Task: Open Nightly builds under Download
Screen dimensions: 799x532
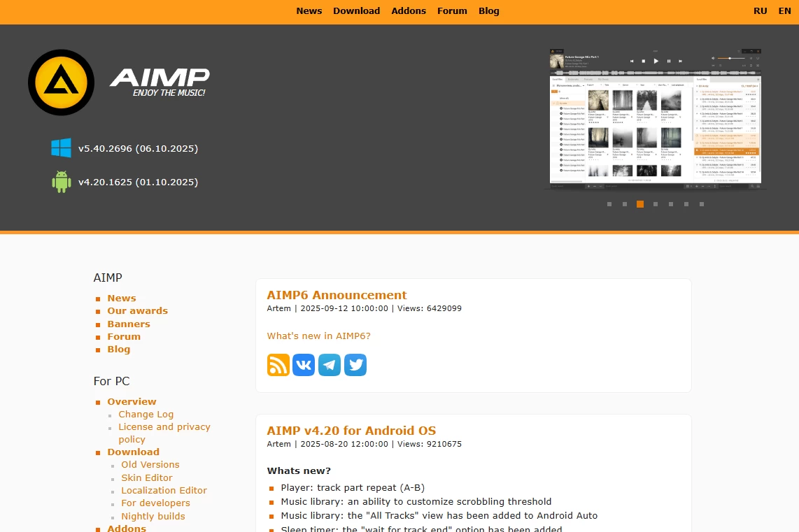Action: [153, 516]
